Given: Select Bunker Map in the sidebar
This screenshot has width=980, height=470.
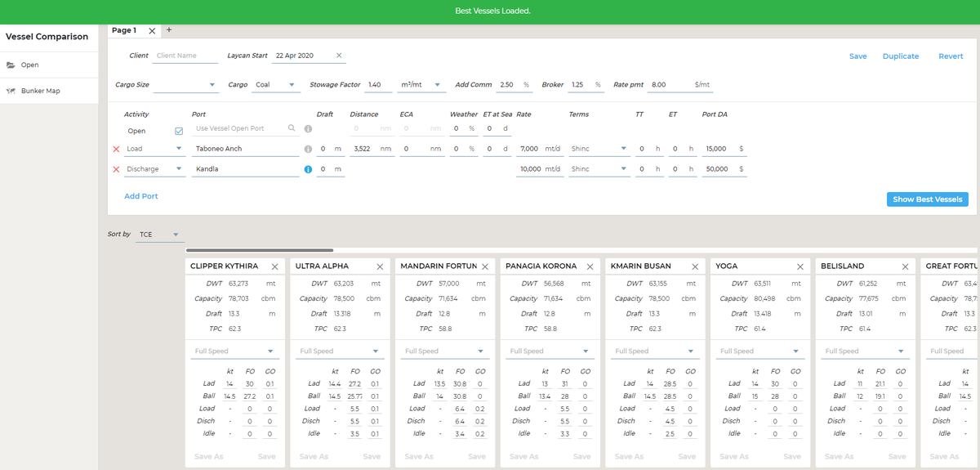Looking at the screenshot, I should click(49, 91).
